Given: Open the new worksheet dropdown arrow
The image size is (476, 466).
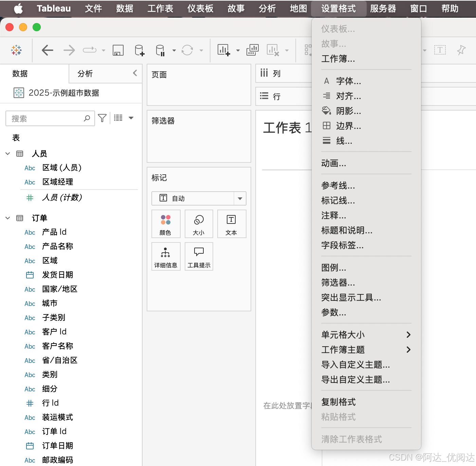Looking at the screenshot, I should point(238,51).
